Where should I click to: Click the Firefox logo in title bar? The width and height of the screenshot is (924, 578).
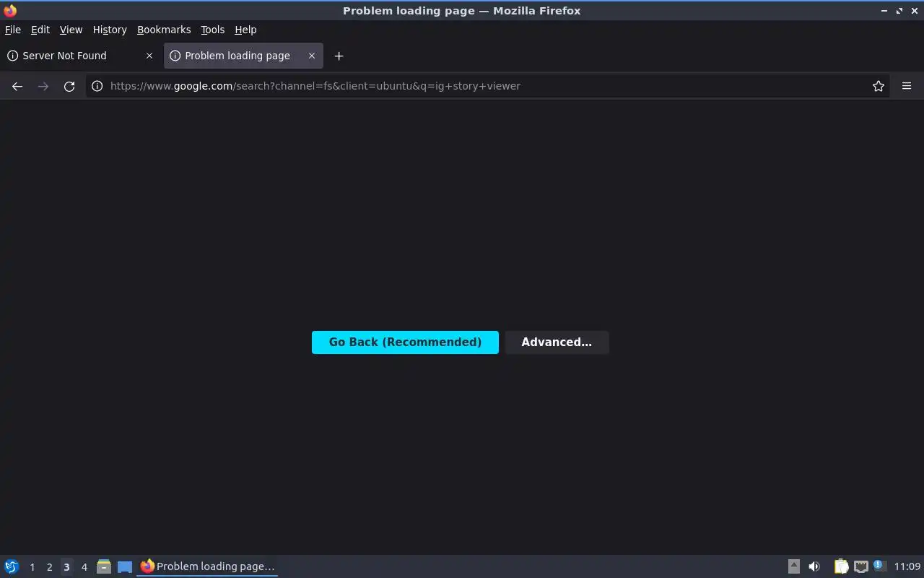(x=10, y=11)
